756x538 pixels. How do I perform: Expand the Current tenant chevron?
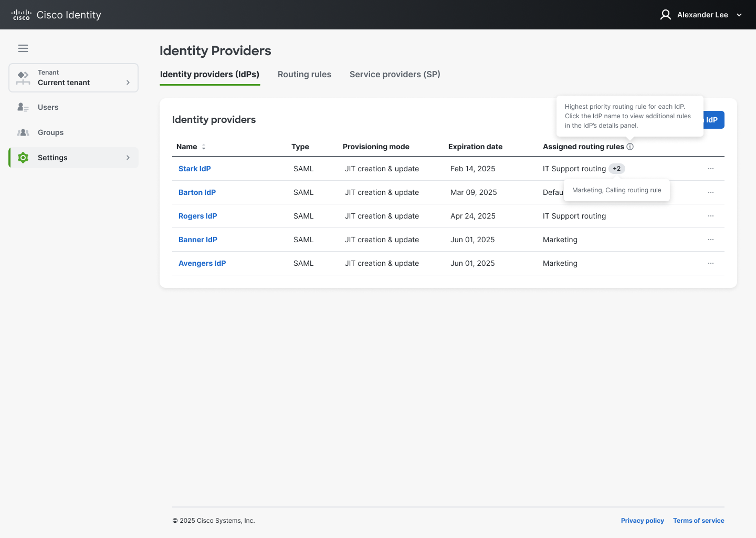tap(128, 82)
